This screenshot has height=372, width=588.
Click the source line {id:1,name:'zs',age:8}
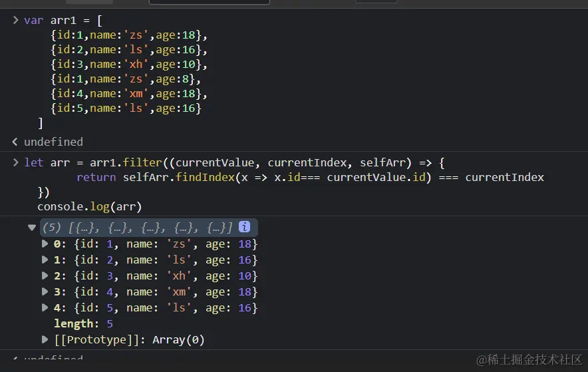point(126,79)
